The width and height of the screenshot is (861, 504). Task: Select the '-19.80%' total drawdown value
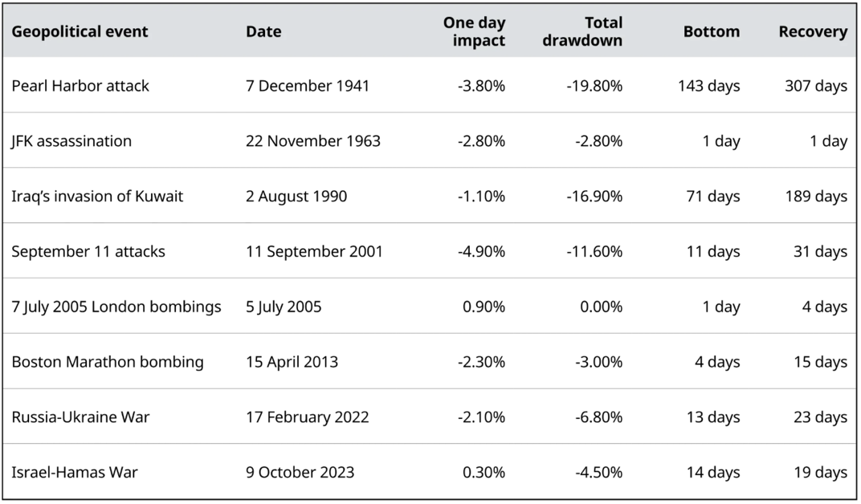593,86
